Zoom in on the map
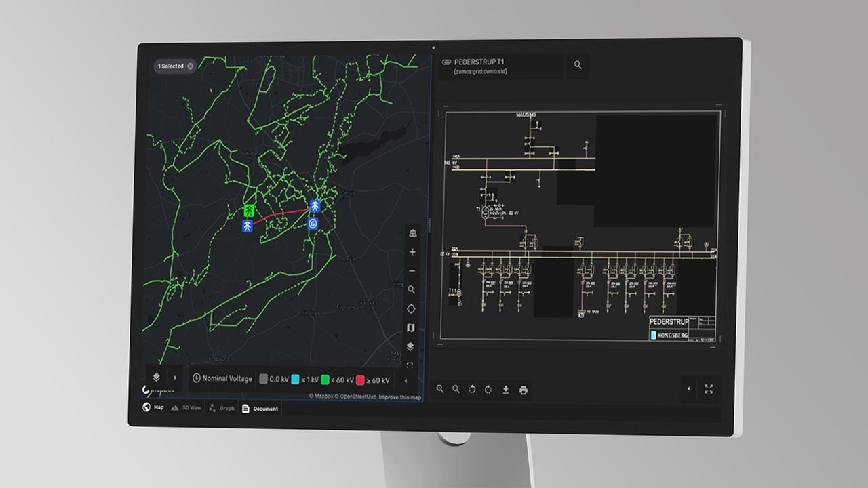Image resolution: width=868 pixels, height=488 pixels. [412, 252]
